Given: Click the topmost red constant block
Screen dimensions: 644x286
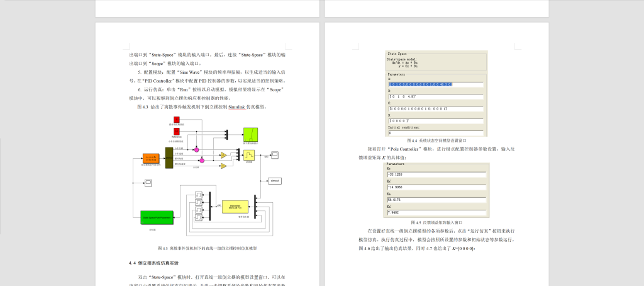Looking at the screenshot, I should (177, 119).
